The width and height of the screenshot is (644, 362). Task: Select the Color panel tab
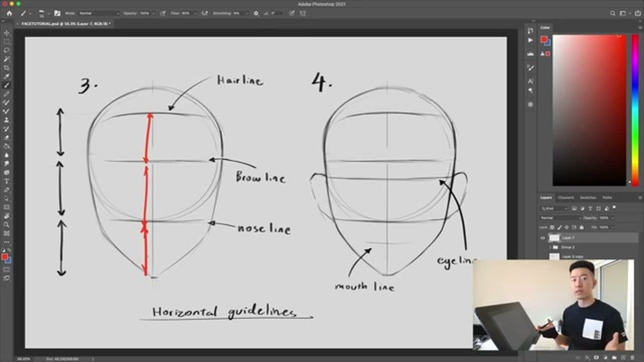point(545,28)
